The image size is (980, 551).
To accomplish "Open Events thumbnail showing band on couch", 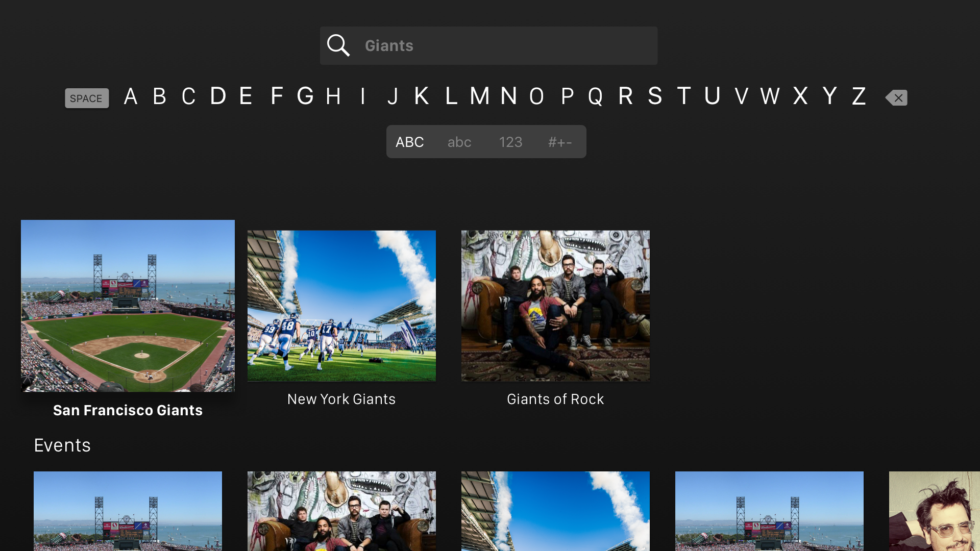I will click(x=341, y=511).
